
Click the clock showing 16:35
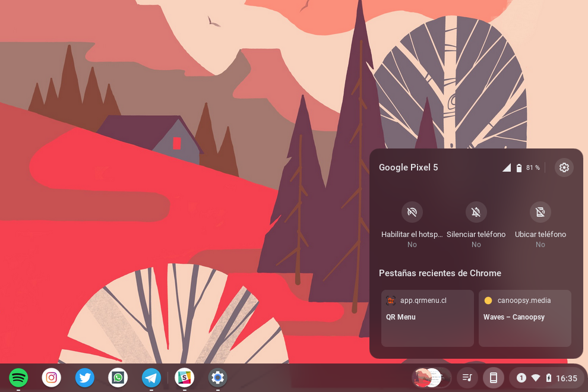[x=567, y=378]
